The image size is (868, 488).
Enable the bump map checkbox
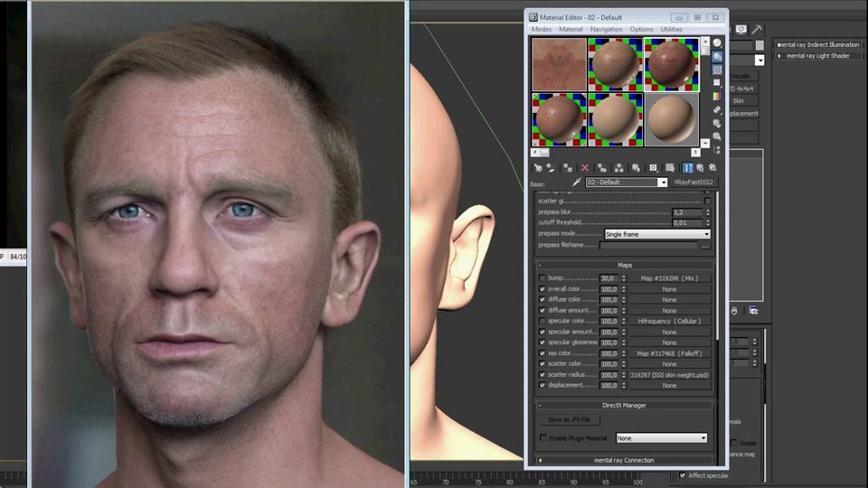(x=542, y=278)
